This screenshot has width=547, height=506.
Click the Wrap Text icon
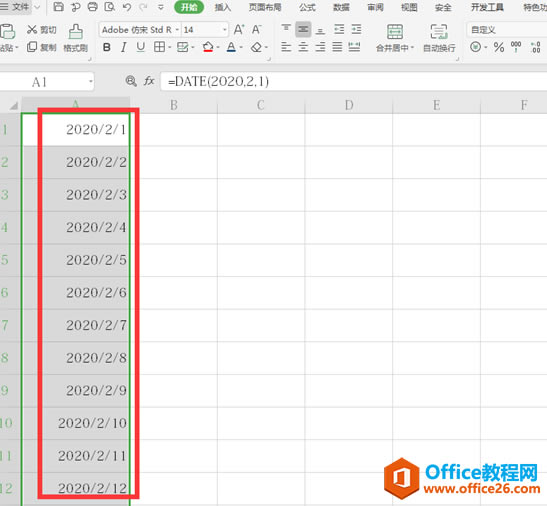click(439, 32)
